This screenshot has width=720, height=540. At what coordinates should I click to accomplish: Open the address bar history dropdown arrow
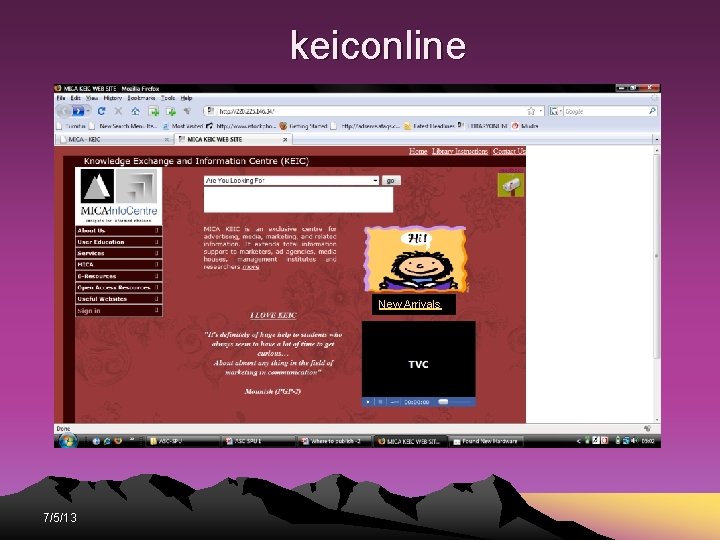540,111
